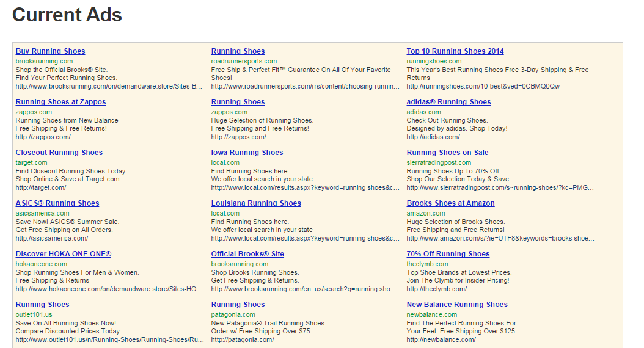
Task: Open the Top 10 Running Shoes 2014 link
Action: point(455,51)
